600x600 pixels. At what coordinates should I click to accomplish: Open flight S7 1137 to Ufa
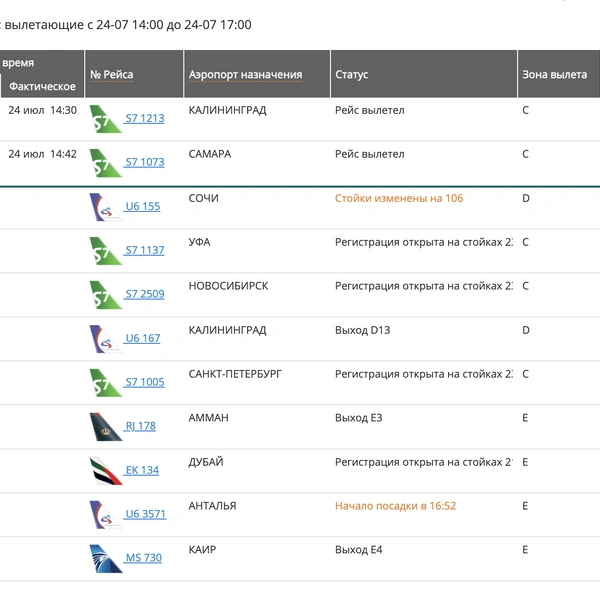pos(145,250)
